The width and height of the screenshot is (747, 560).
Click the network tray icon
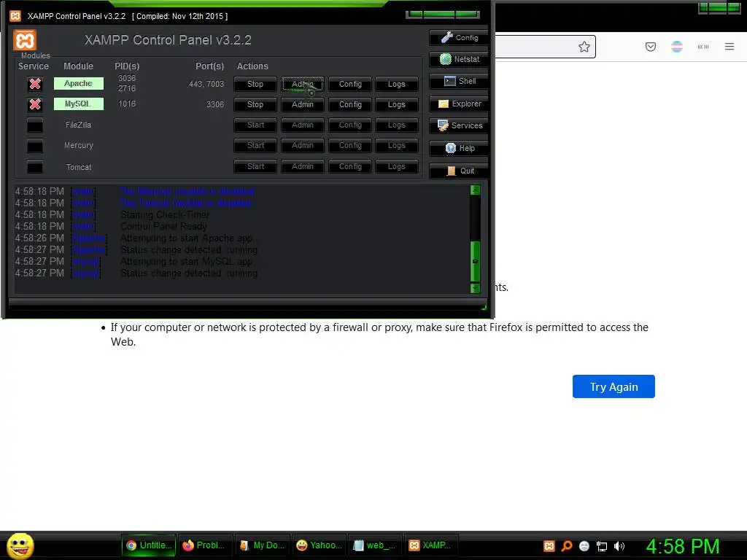(602, 546)
